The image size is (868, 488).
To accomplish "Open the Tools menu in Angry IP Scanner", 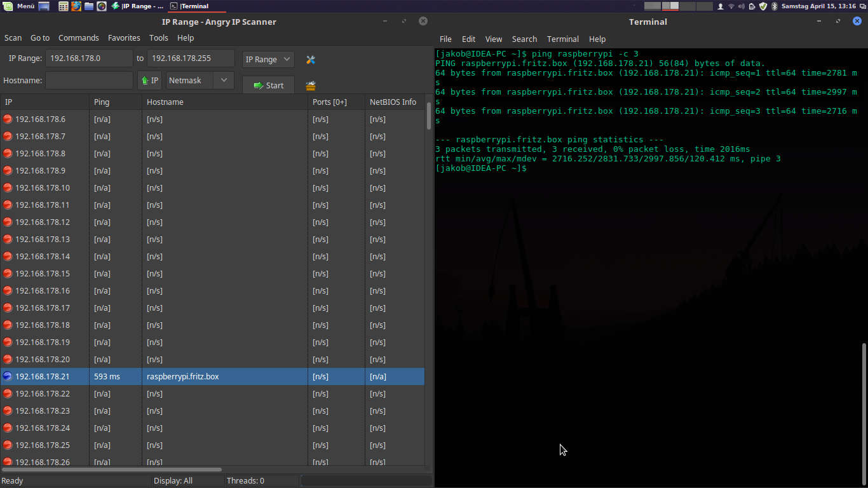I will [x=159, y=37].
